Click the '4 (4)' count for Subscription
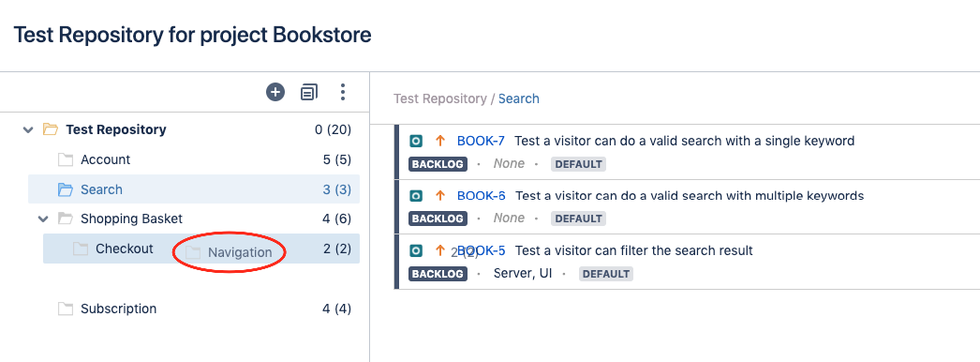The width and height of the screenshot is (980, 362). pos(337,309)
